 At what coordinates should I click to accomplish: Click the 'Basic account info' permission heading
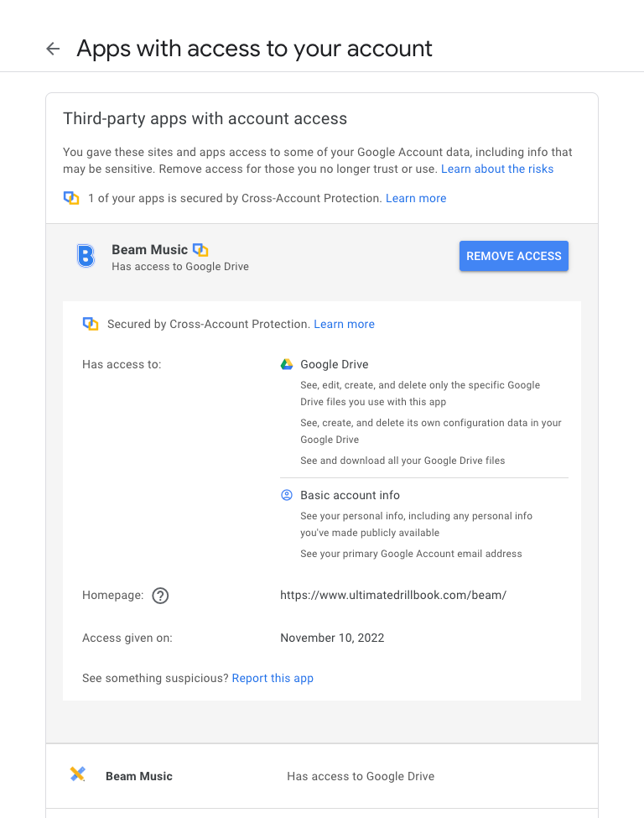[351, 495]
